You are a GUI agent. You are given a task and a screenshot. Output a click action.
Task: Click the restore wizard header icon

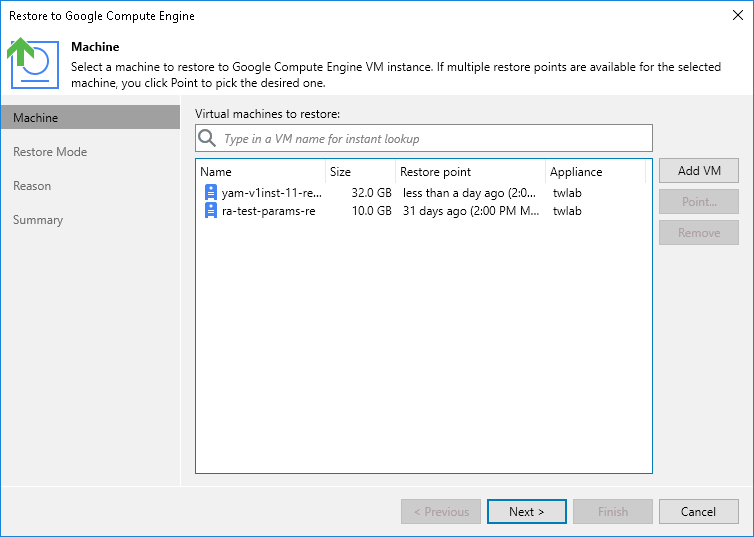[x=33, y=63]
